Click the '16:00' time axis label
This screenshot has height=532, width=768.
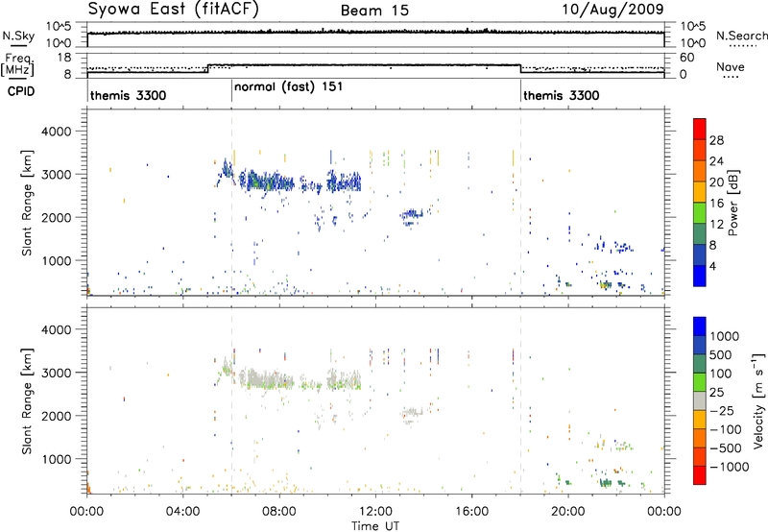click(x=471, y=512)
